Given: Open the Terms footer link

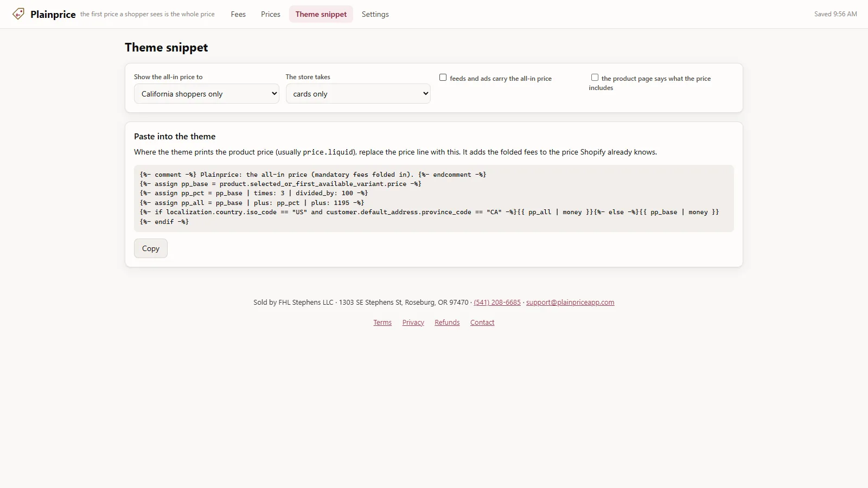Looking at the screenshot, I should point(382,323).
